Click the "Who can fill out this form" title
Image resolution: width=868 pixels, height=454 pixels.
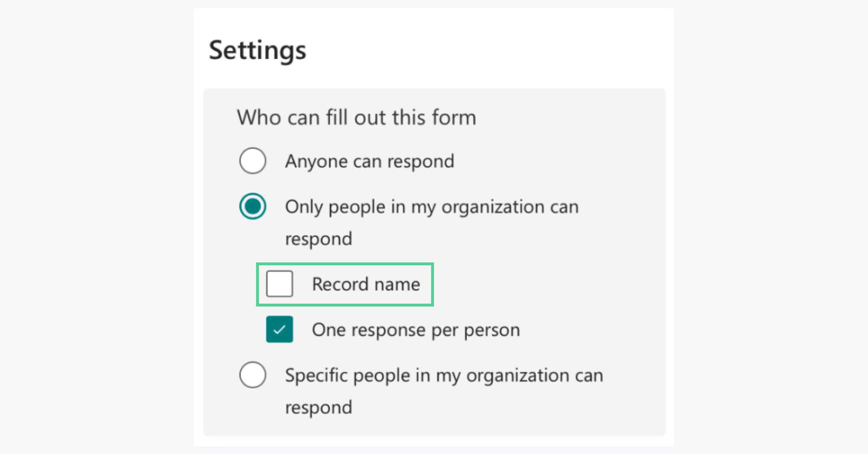(x=356, y=117)
